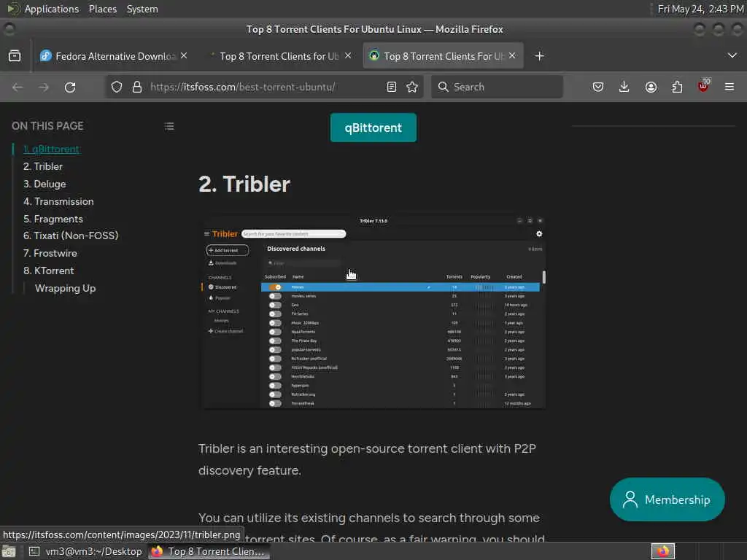Click the uBlock Origin extension icon
747x560 pixels.
coord(703,86)
